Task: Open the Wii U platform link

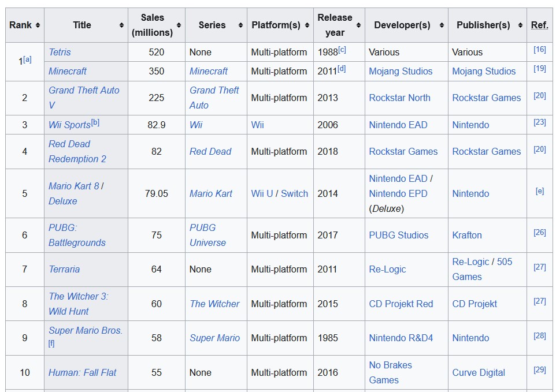Action: pos(262,194)
